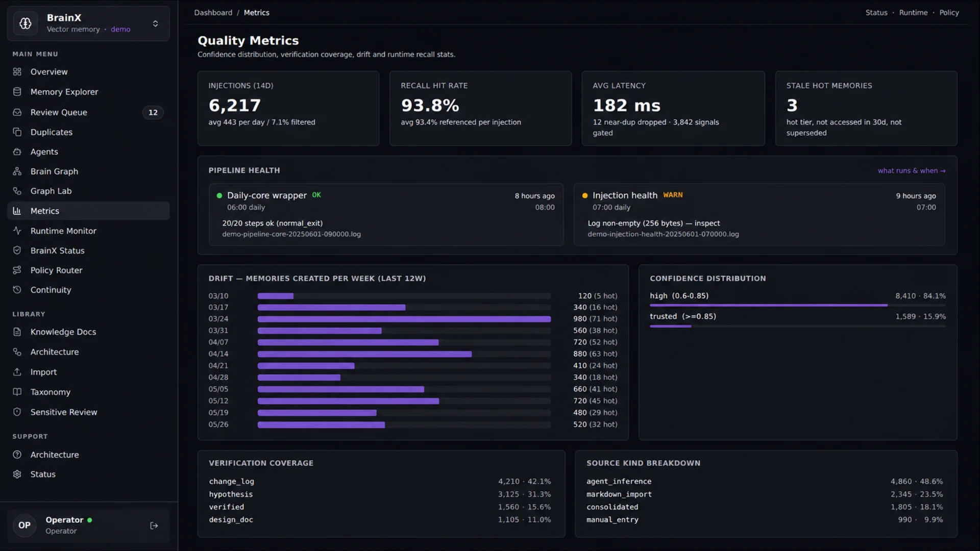Click the demo workspace tag
Viewport: 980px width, 551px height.
click(x=120, y=30)
